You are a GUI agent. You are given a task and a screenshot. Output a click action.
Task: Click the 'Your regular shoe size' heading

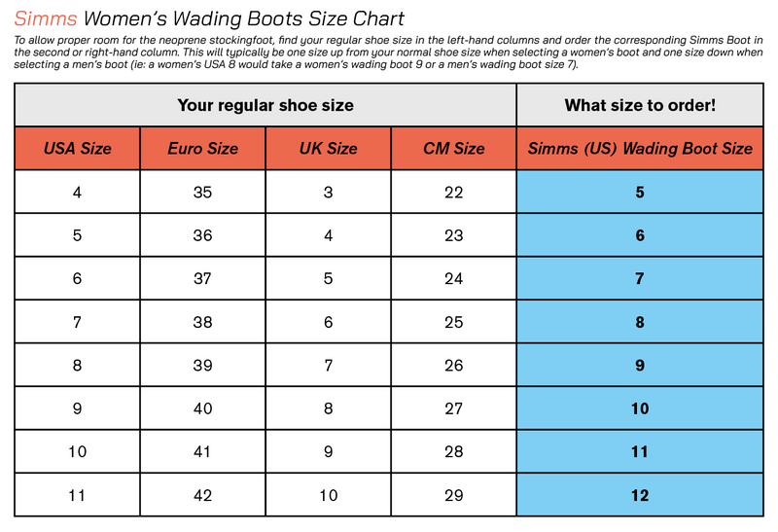[x=265, y=105]
